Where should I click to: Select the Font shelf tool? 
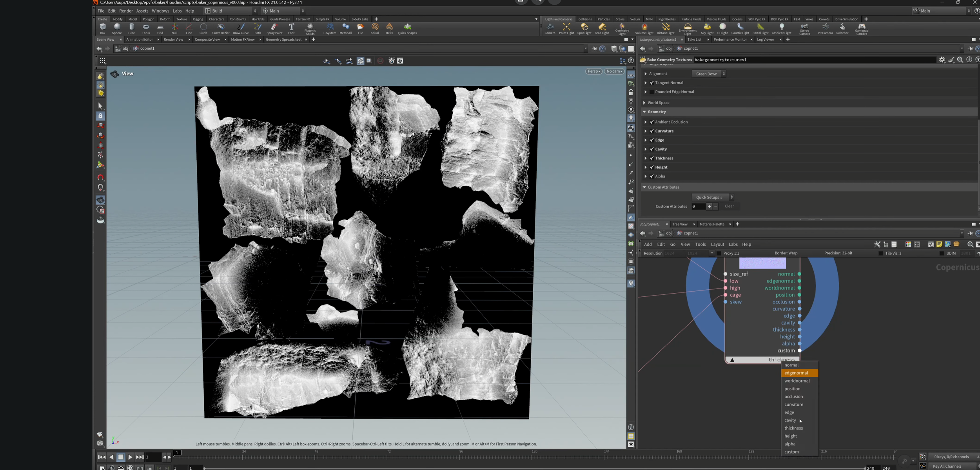291,28
